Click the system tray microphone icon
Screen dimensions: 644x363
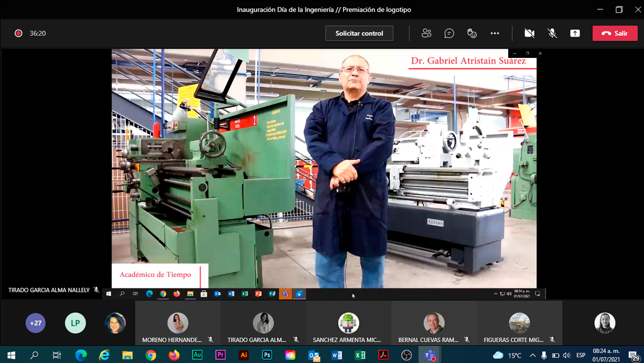point(544,355)
